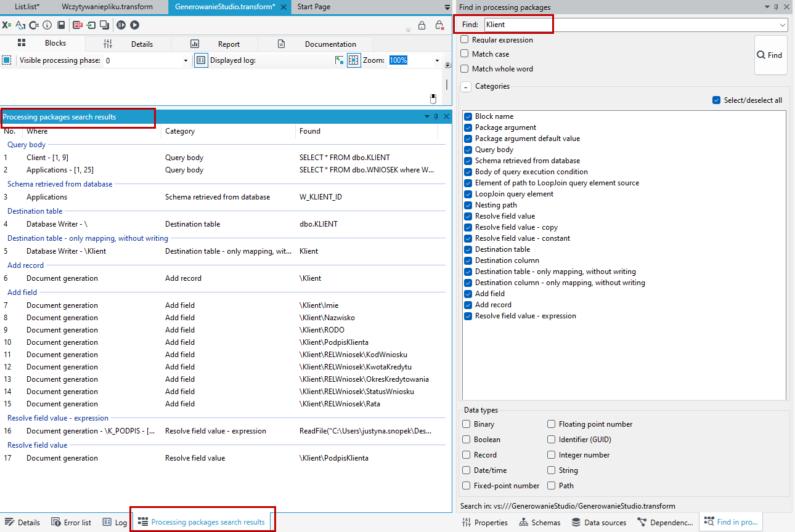
Task: Click the unlock padlock icon
Action: [x=422, y=25]
